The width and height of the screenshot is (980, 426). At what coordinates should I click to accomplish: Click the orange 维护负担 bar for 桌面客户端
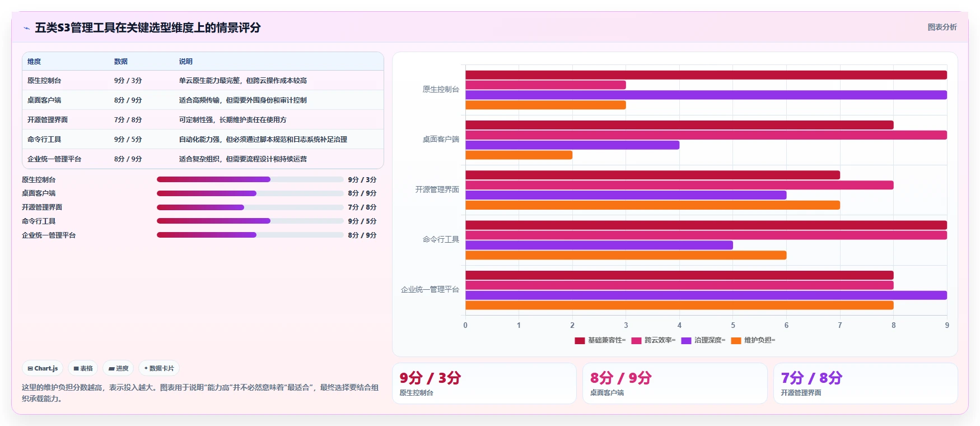(x=519, y=155)
